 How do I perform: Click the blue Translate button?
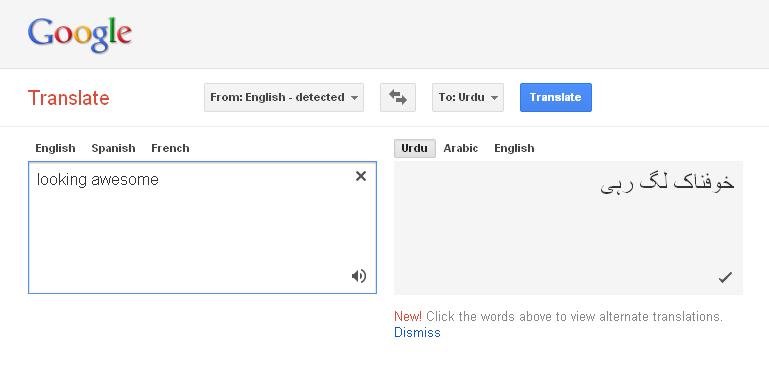[x=556, y=97]
